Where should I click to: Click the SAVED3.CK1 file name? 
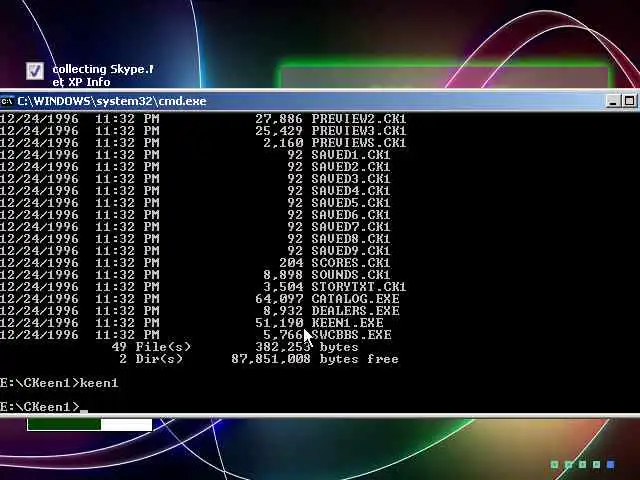pyautogui.click(x=351, y=179)
